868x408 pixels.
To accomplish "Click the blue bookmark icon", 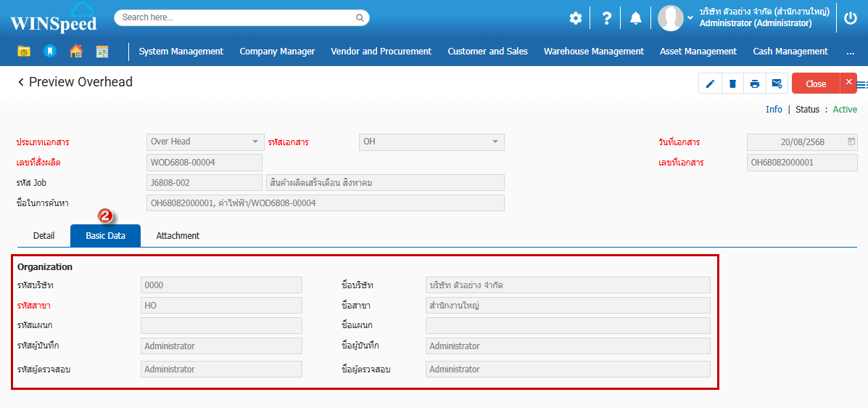I will (x=49, y=52).
